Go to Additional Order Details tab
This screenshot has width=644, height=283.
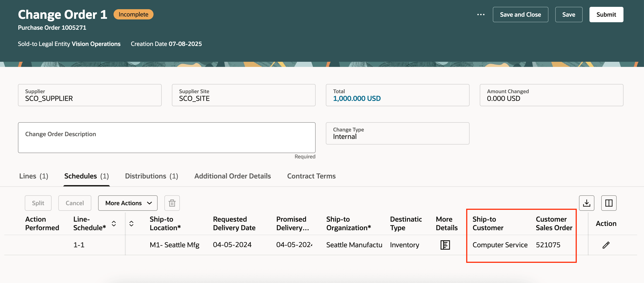pyautogui.click(x=232, y=176)
